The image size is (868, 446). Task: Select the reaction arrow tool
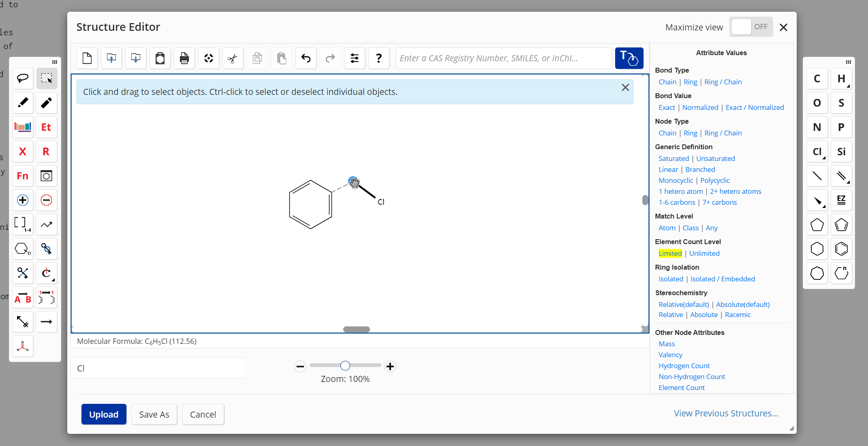(47, 322)
